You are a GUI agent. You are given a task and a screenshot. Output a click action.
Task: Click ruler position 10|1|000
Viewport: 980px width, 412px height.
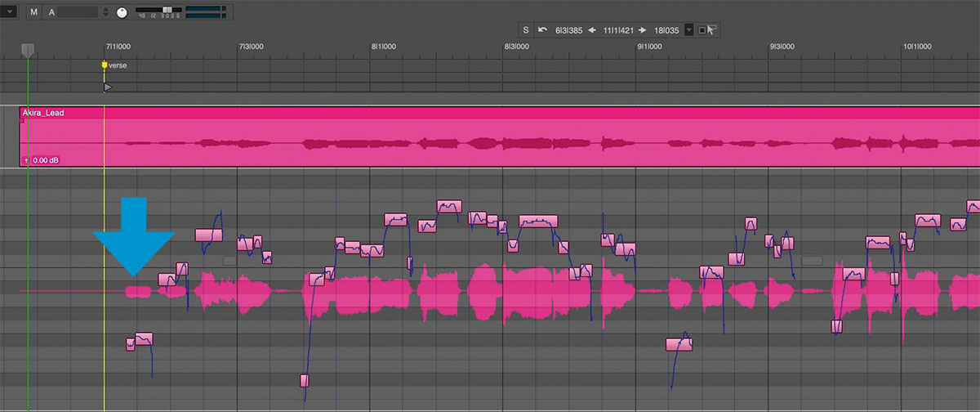click(918, 47)
